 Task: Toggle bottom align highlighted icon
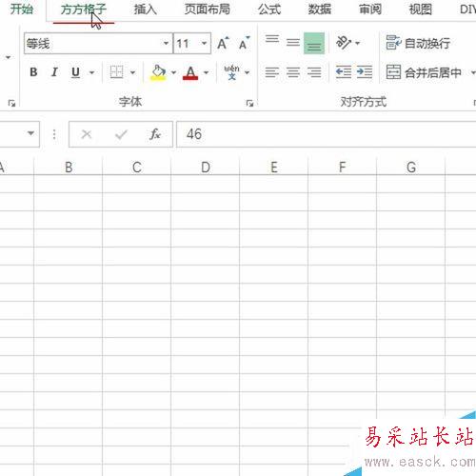coord(314,43)
